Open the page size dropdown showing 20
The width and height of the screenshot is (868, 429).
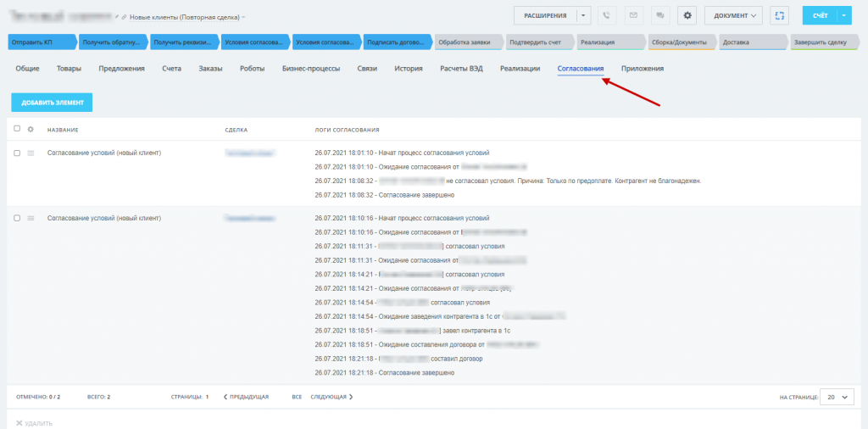pos(837,397)
